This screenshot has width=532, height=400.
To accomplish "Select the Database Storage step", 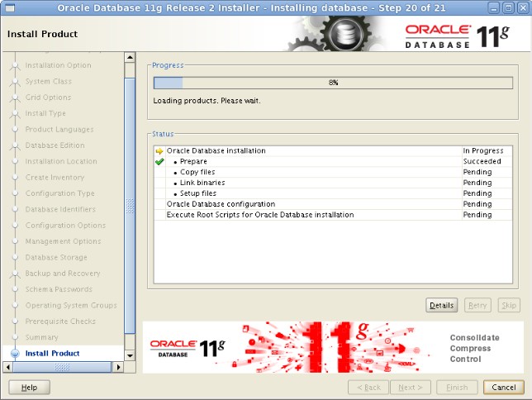I will [x=56, y=257].
